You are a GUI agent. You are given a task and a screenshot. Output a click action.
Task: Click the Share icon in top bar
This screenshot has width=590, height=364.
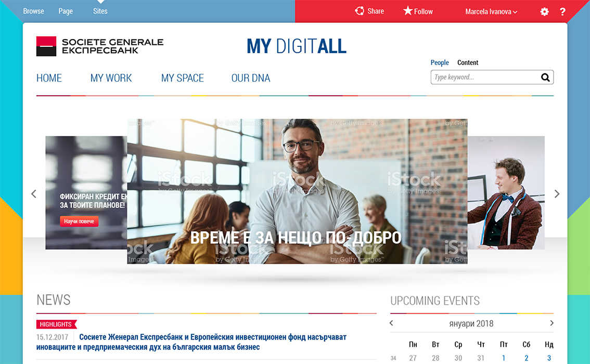click(360, 11)
